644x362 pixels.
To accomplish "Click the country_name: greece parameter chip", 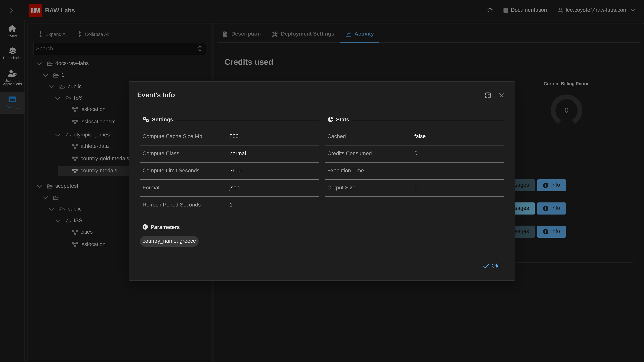I will [x=169, y=241].
